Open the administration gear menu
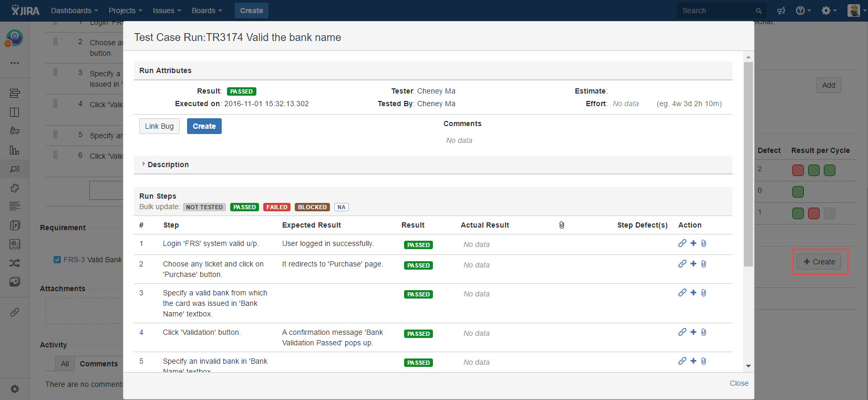The image size is (868, 400). tap(829, 11)
